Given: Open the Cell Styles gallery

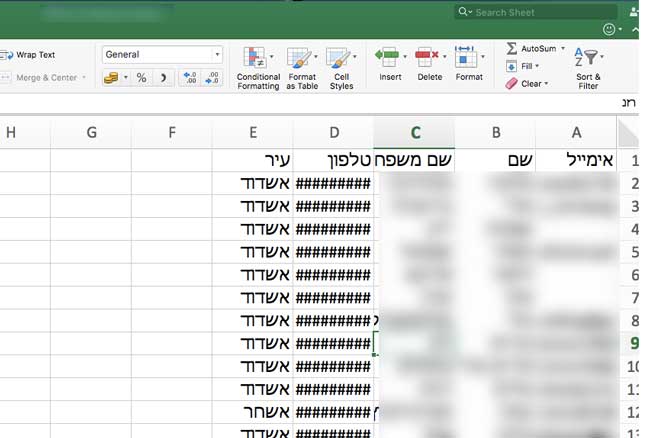Looking at the screenshot, I should click(x=341, y=67).
